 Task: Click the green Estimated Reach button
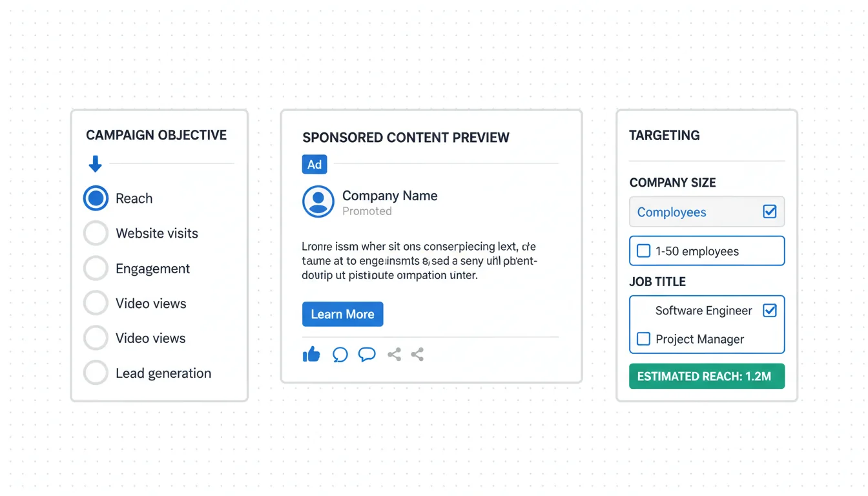[x=707, y=376]
